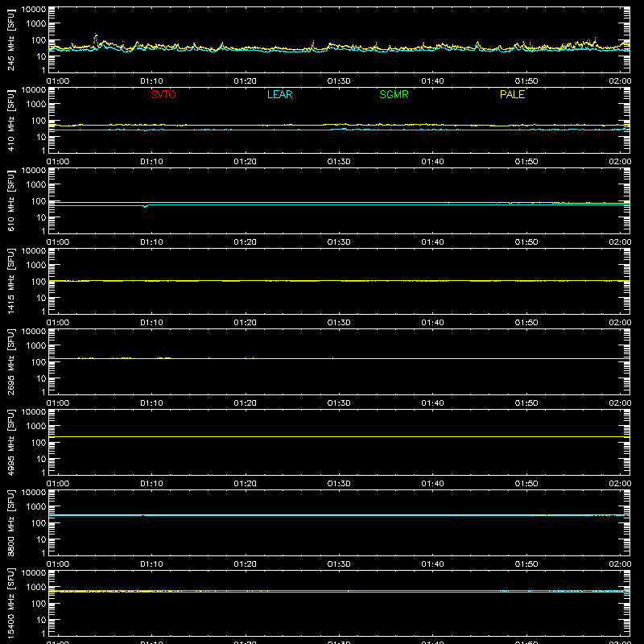This screenshot has width=644, height=644.
Task: Click the 01:30 time tick under 245 MHz plot
Action: pyautogui.click(x=339, y=81)
